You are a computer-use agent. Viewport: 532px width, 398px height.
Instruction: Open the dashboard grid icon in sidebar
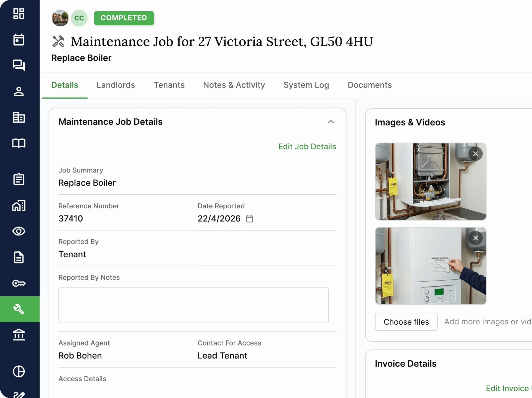tap(19, 14)
